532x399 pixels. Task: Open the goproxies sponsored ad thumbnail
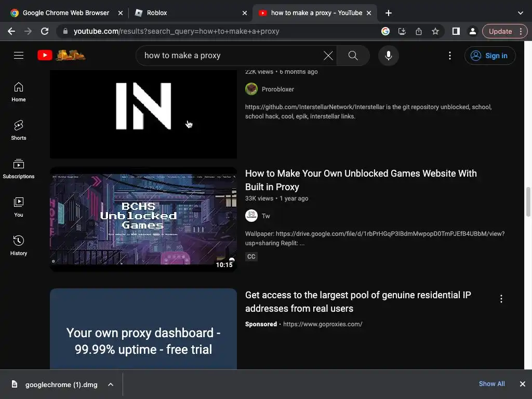coord(143,329)
